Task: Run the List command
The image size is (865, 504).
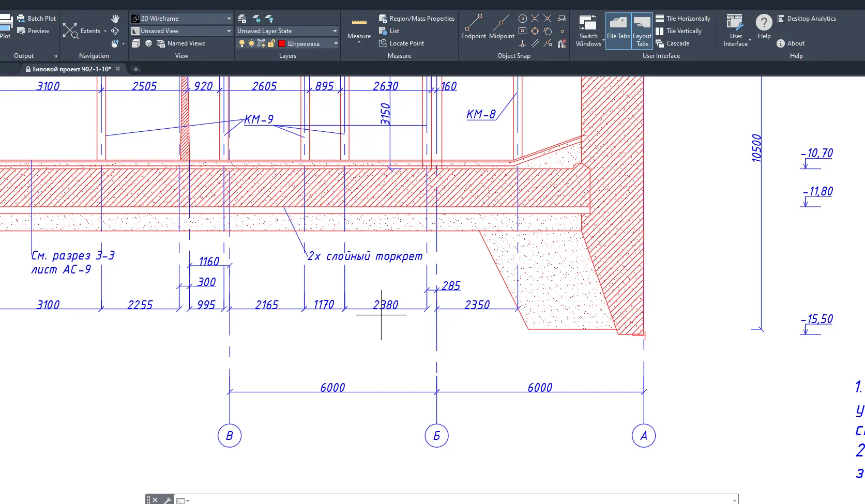Action: pos(389,31)
